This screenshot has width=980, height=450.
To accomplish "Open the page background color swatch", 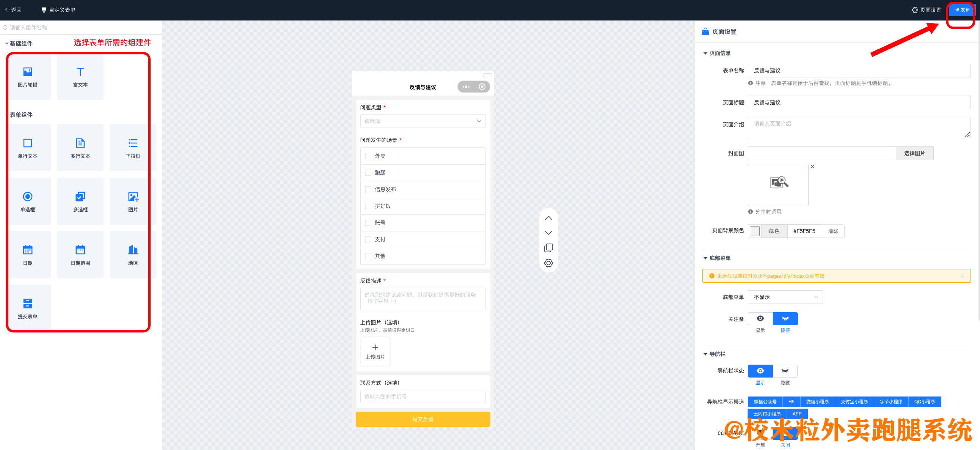I will pos(754,231).
